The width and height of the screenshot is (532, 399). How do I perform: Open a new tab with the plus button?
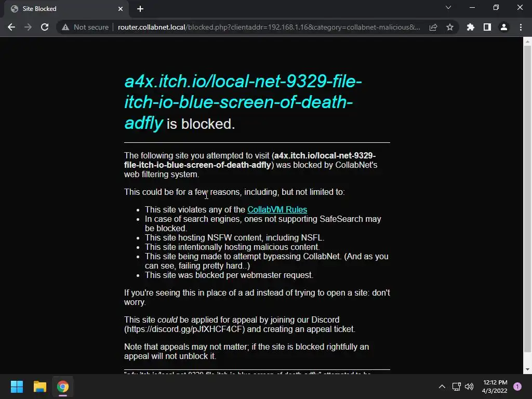(x=140, y=9)
